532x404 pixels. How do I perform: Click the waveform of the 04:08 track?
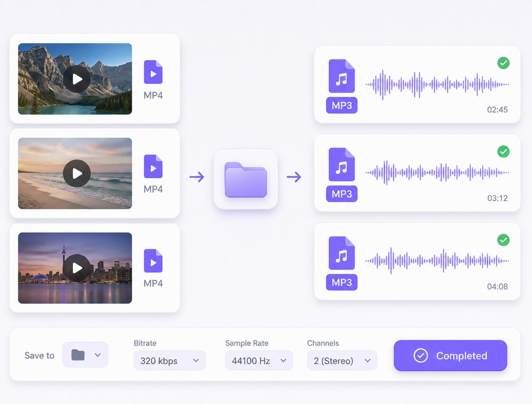coord(437,260)
